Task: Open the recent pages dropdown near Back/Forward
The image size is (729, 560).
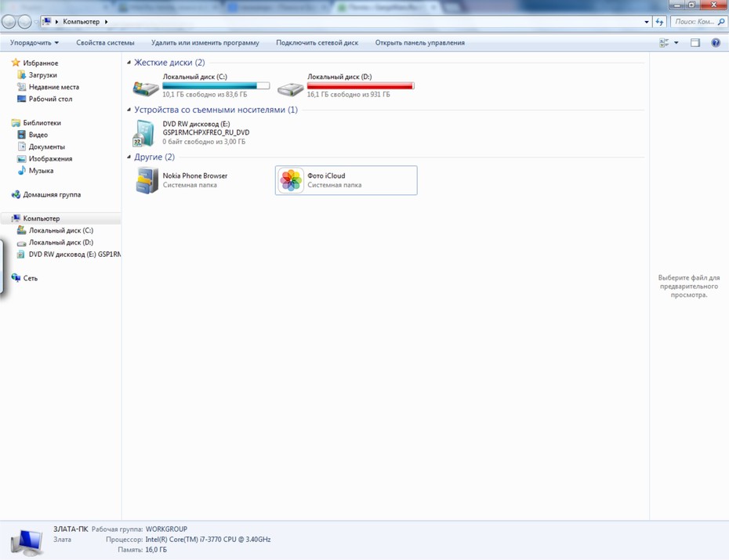Action: 36,22
